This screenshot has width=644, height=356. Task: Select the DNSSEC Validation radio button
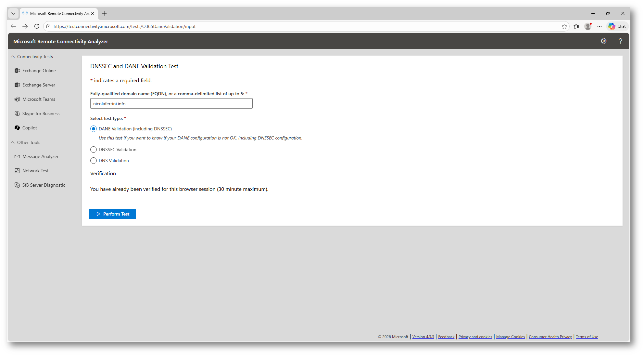[94, 150]
